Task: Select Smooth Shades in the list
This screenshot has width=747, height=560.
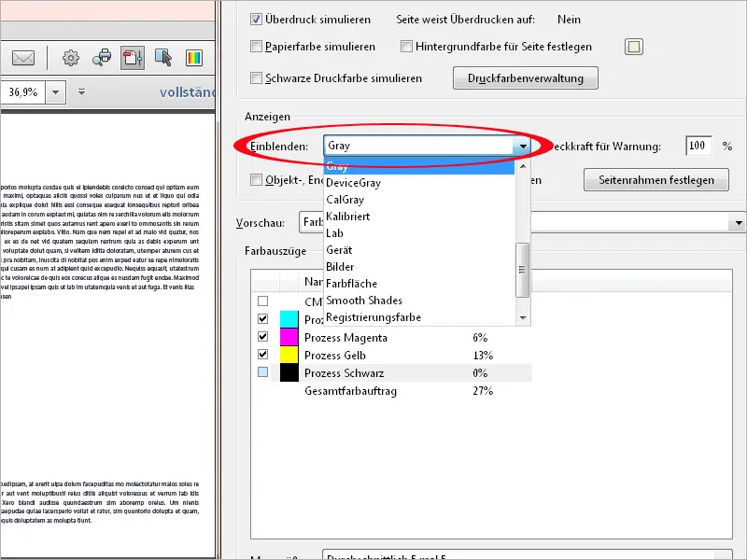Action: [x=419, y=301]
